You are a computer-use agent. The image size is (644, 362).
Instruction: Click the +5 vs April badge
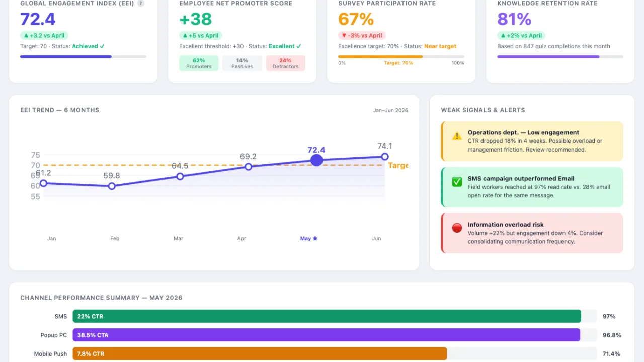(x=201, y=36)
